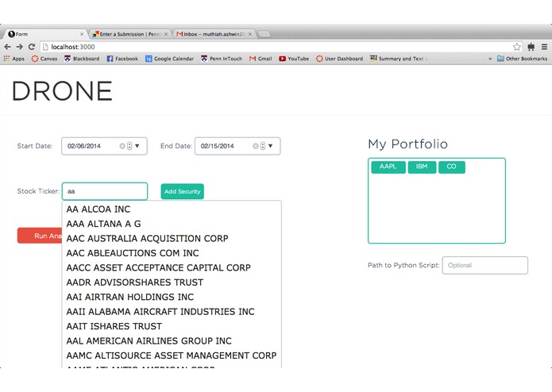
Task: Go back with the browser back arrow
Action: point(7,47)
